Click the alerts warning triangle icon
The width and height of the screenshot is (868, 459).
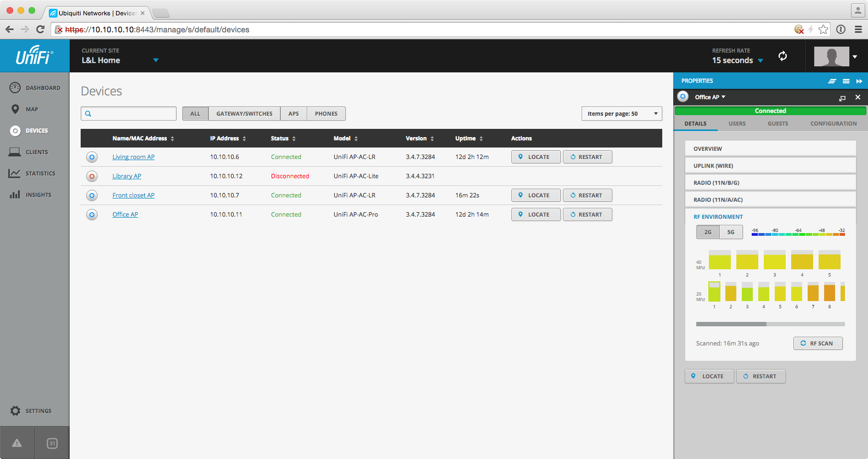pos(17,443)
